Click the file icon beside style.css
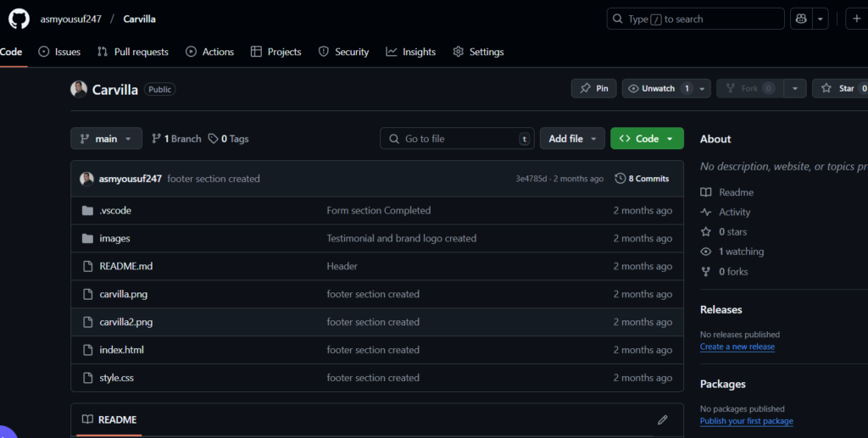The height and width of the screenshot is (438, 868). [87, 378]
